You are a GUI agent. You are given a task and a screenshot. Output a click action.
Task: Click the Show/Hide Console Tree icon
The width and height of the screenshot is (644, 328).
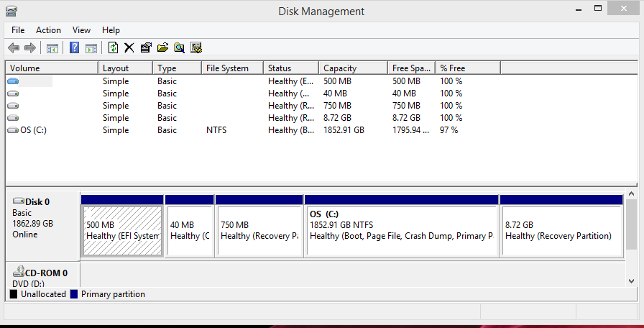pyautogui.click(x=52, y=48)
